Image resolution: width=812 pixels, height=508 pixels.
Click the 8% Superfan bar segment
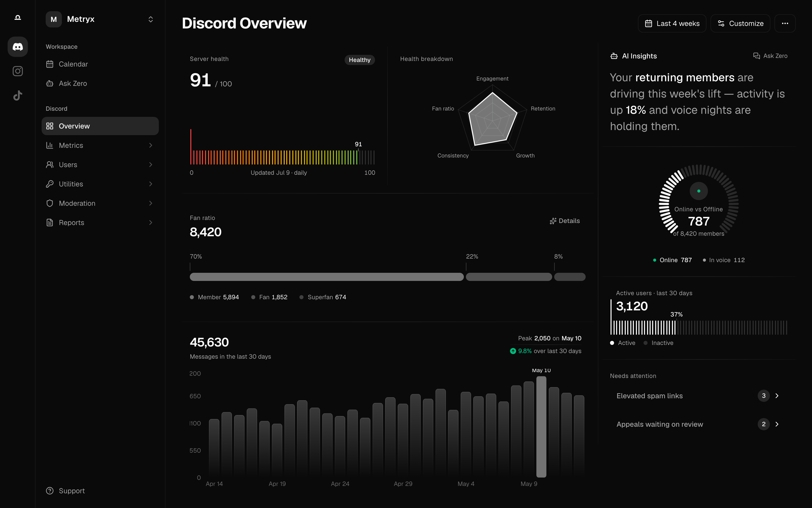click(570, 277)
